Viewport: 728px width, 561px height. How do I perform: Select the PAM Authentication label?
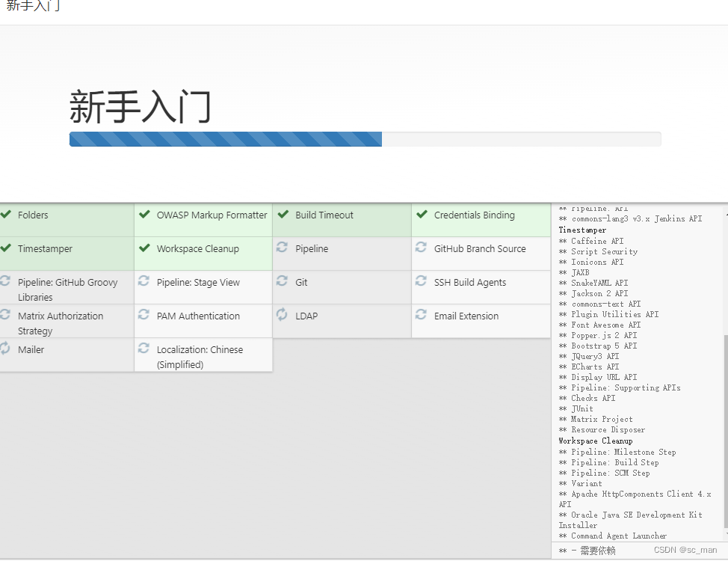(x=198, y=316)
